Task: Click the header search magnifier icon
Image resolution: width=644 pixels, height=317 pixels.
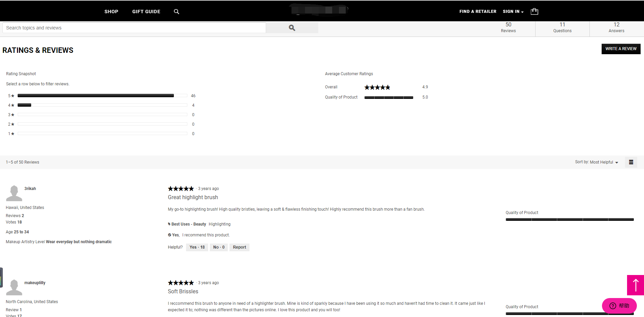Action: pos(176,12)
